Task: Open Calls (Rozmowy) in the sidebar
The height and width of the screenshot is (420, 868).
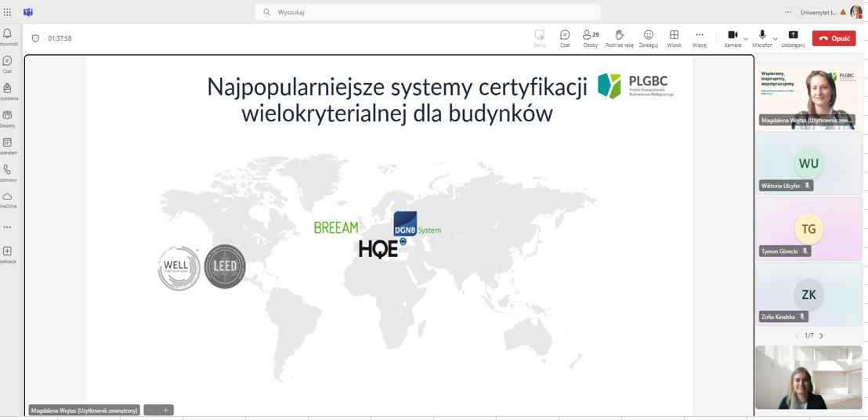Action: [x=7, y=172]
